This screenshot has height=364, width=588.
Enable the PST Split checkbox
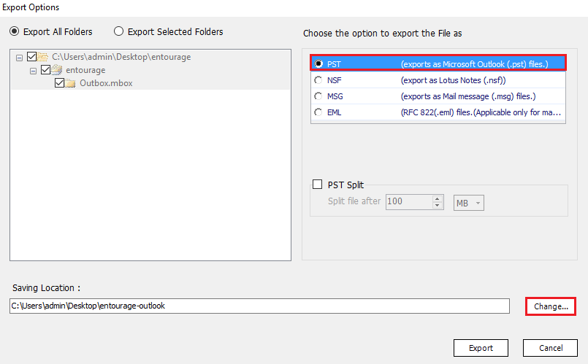(317, 185)
